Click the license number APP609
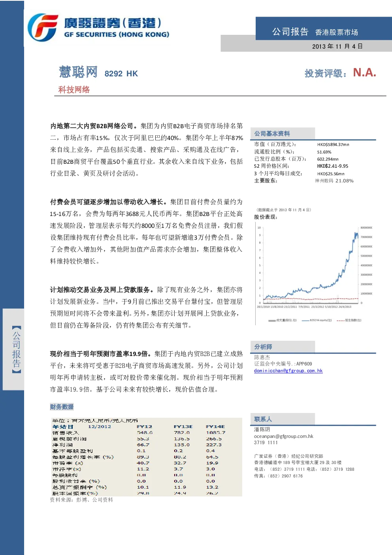Viewport: 392px width, 555px height. pyautogui.click(x=304, y=364)
